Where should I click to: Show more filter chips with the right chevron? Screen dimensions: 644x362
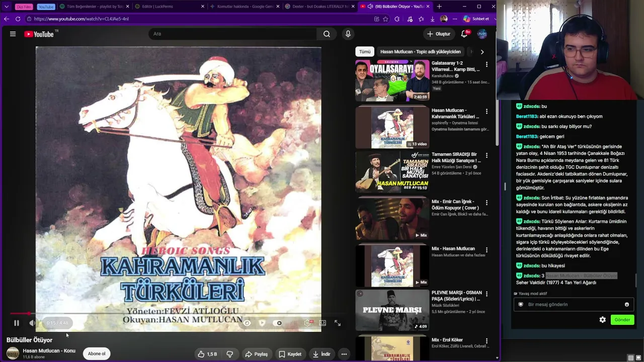click(482, 52)
